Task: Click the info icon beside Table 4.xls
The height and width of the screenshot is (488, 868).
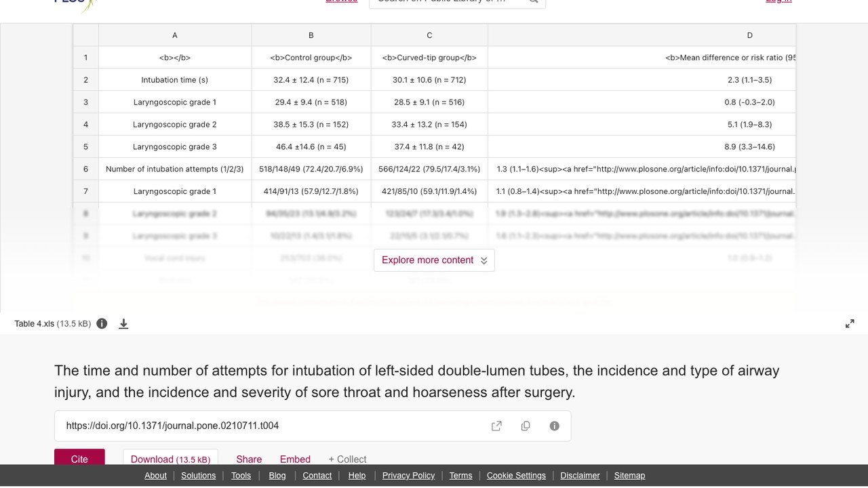Action: [102, 323]
